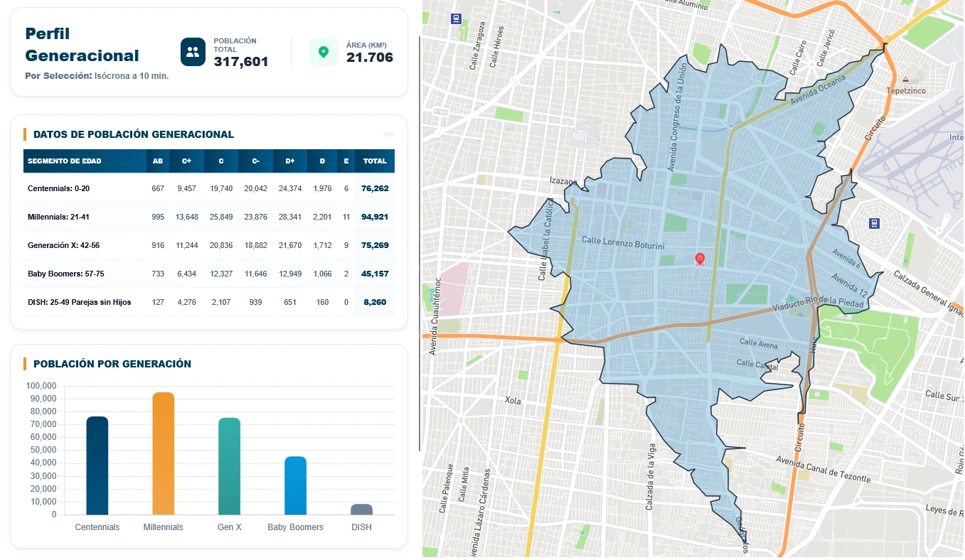Click the TOTAL column header
This screenshot has height=560, width=965.
[375, 161]
